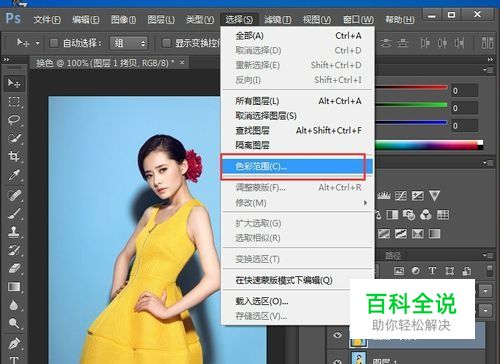Add an Exposure adjustment layer
This screenshot has width=500, height=364.
(x=418, y=196)
